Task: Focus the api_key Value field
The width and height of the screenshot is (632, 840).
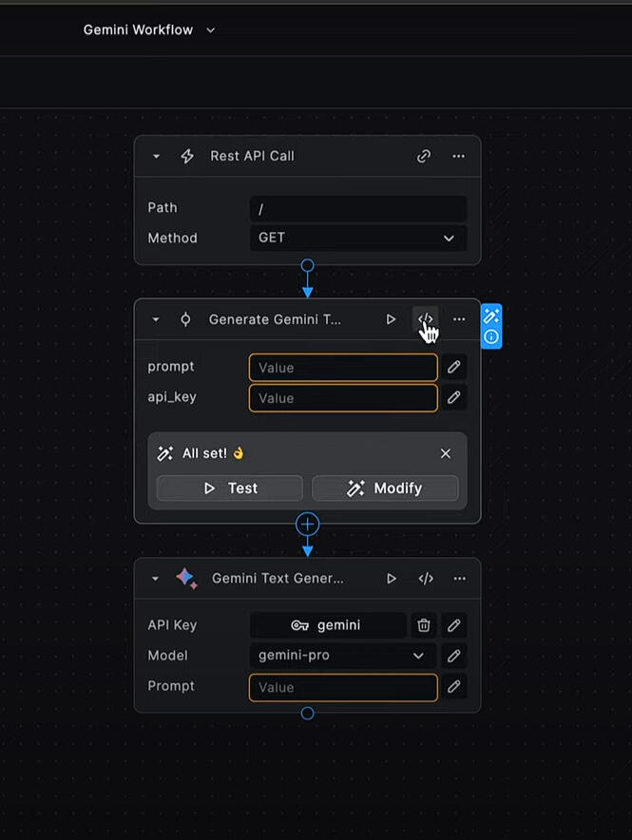Action: point(343,398)
